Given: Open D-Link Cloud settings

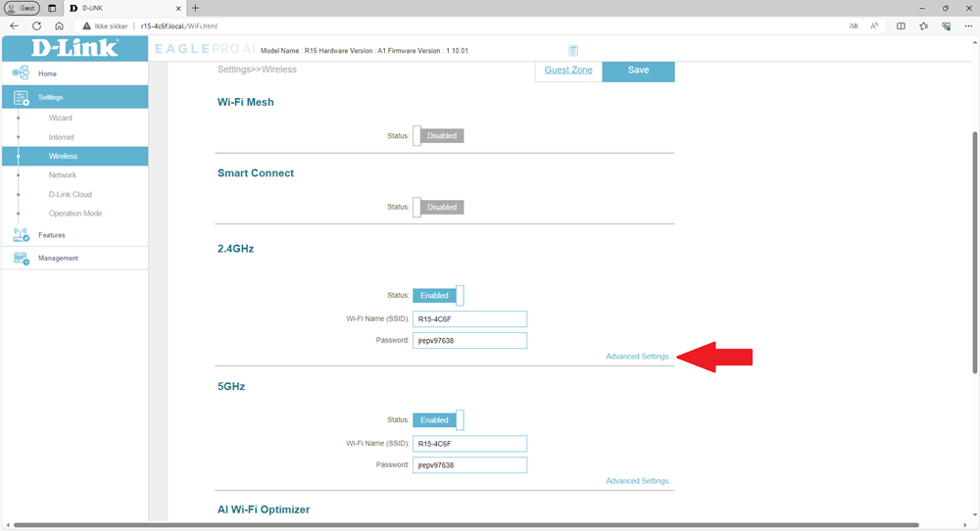Looking at the screenshot, I should (70, 194).
